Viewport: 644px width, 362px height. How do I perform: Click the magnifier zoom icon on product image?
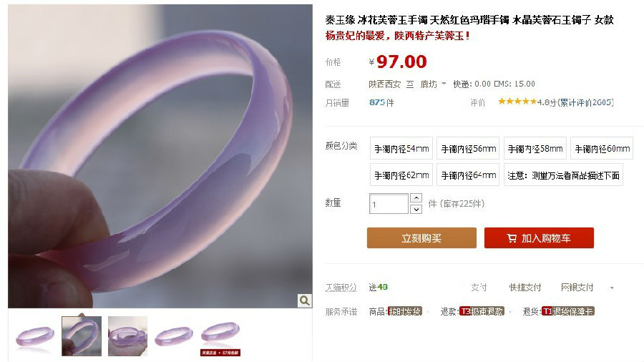304,300
